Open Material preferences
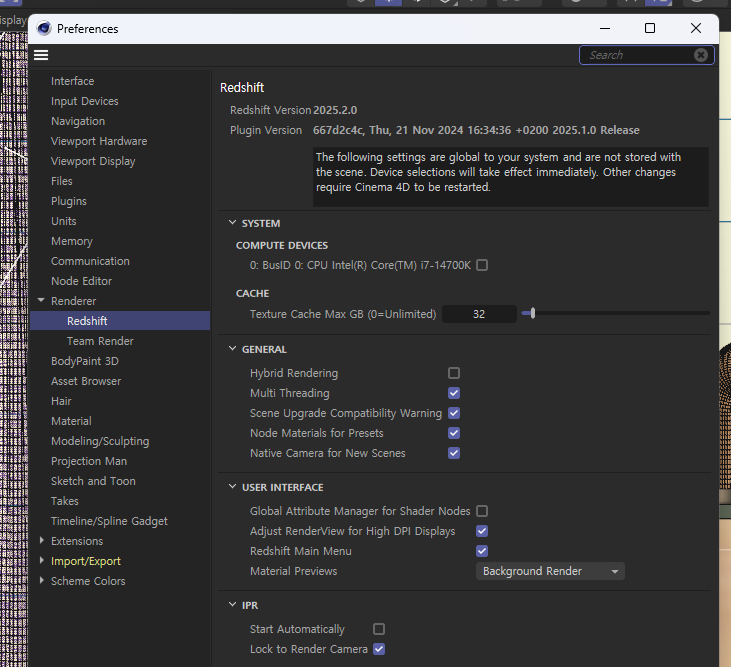 (71, 421)
